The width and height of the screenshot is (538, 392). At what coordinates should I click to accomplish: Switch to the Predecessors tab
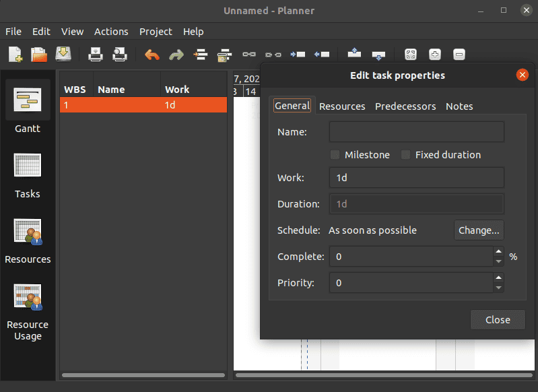405,106
